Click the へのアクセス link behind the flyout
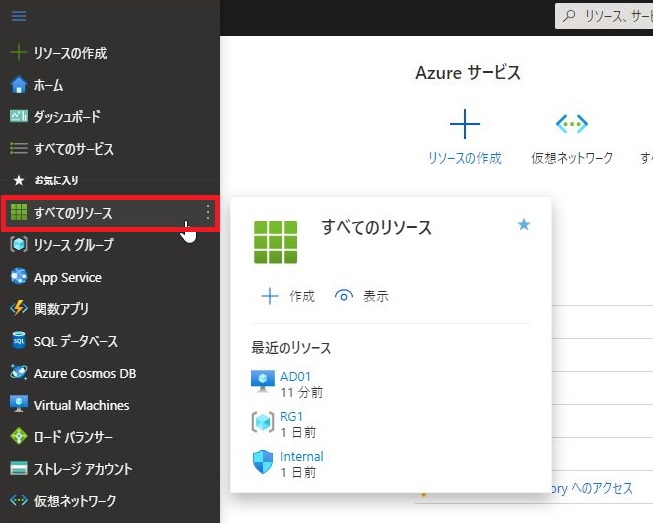 (592, 488)
